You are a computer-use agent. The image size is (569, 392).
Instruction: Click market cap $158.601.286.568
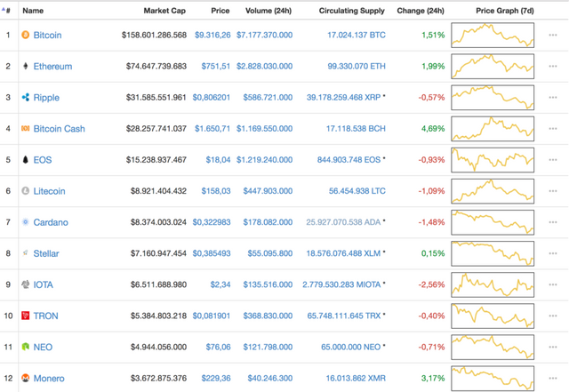(154, 35)
